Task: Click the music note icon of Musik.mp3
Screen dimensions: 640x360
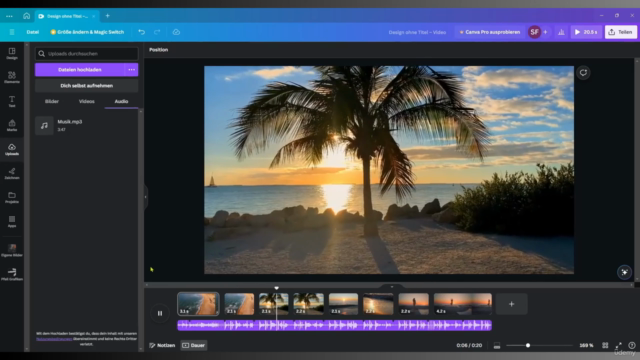Action: tap(44, 126)
